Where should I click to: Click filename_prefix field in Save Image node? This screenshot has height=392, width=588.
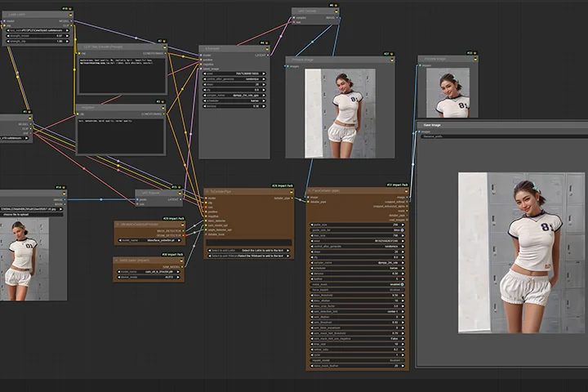504,136
